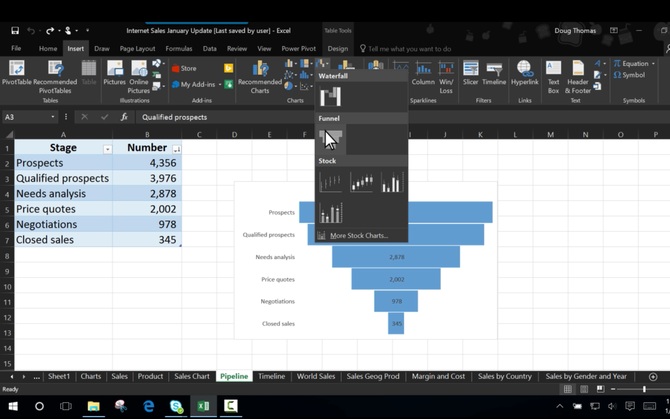Click the Recommended Charts icon
The height and width of the screenshot is (419, 670).
coord(259,75)
